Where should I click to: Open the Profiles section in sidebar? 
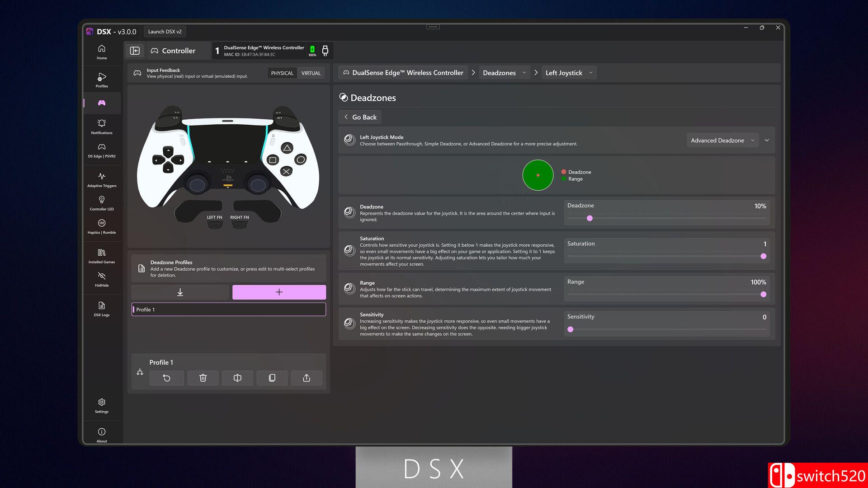(102, 80)
